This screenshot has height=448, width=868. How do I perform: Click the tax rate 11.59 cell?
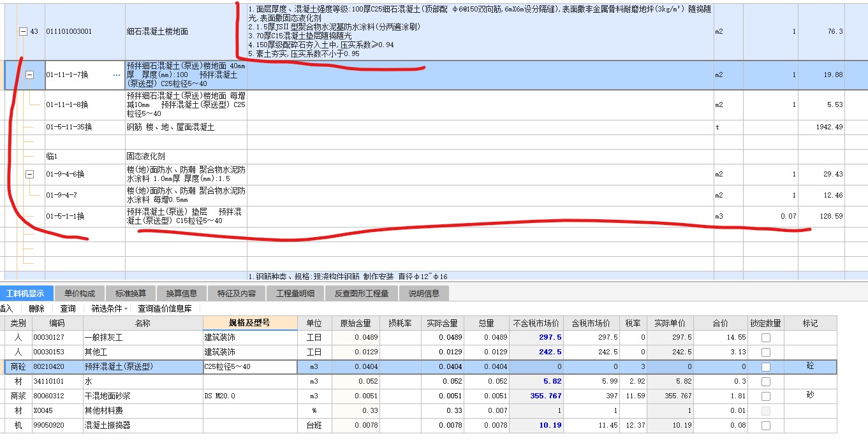click(633, 396)
